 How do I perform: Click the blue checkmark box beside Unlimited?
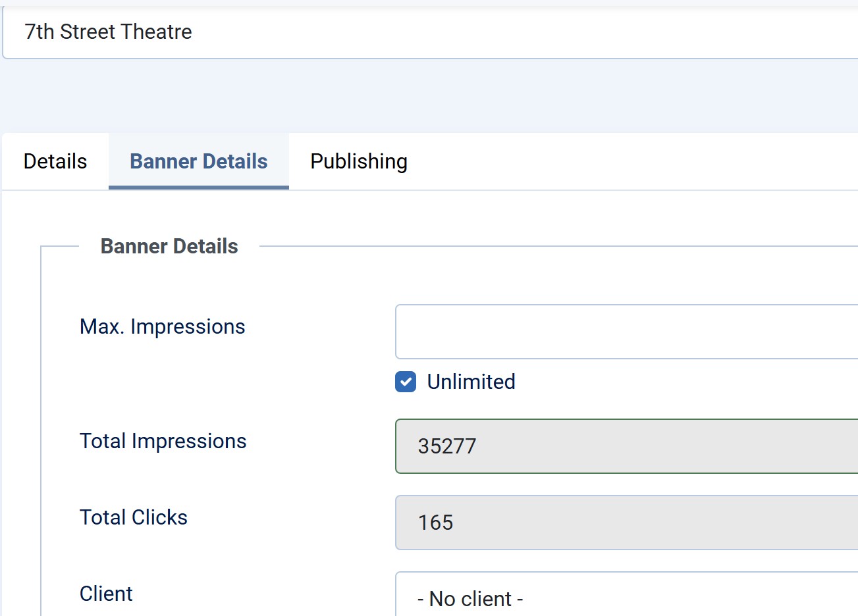[406, 382]
